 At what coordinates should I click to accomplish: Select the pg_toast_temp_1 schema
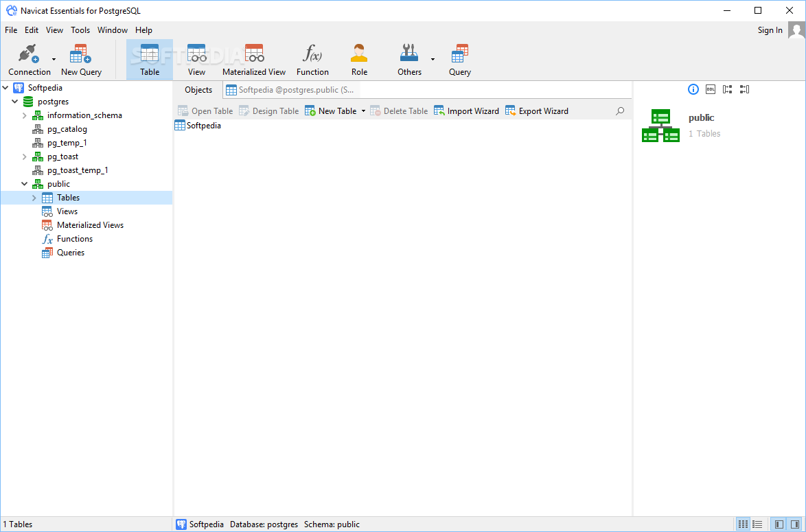click(x=78, y=170)
